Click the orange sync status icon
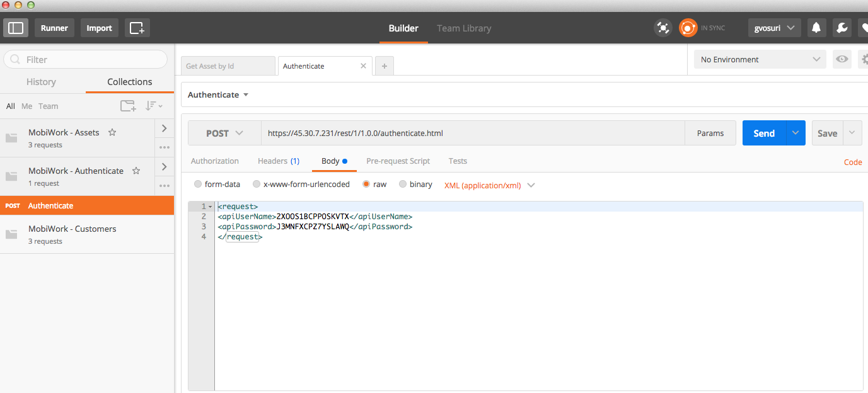The height and width of the screenshot is (393, 868). [x=688, y=28]
